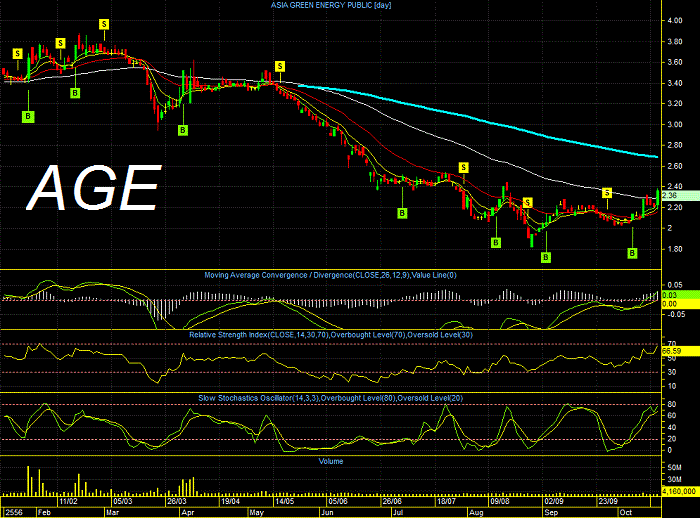Select the B buy marker under the 02/09 September low
700x518 pixels.
pyautogui.click(x=546, y=257)
